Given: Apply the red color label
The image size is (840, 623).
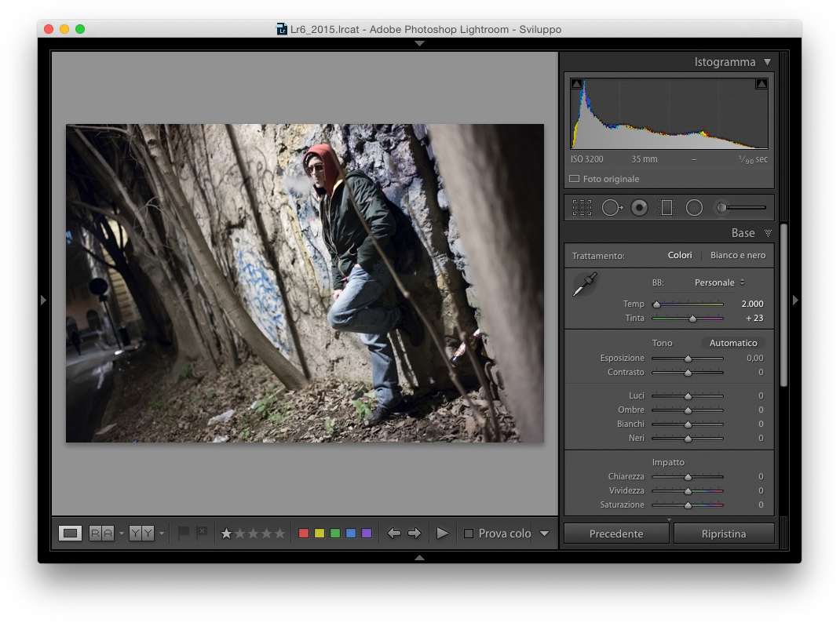Looking at the screenshot, I should click(304, 534).
